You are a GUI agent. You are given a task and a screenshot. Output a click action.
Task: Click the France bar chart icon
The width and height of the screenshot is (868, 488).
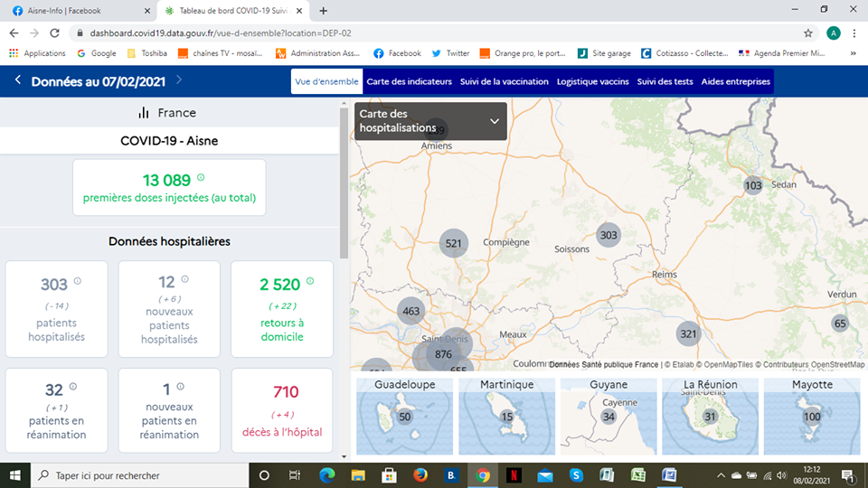[144, 113]
